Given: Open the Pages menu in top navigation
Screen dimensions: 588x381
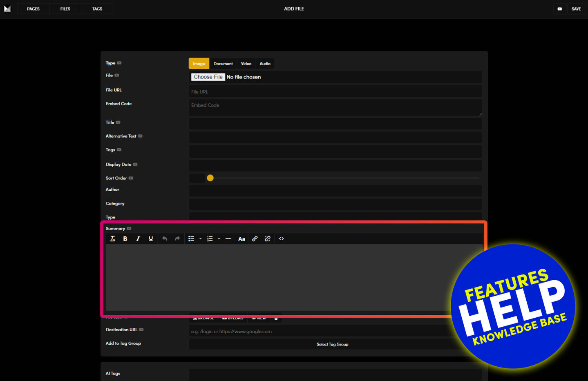Looking at the screenshot, I should [33, 9].
